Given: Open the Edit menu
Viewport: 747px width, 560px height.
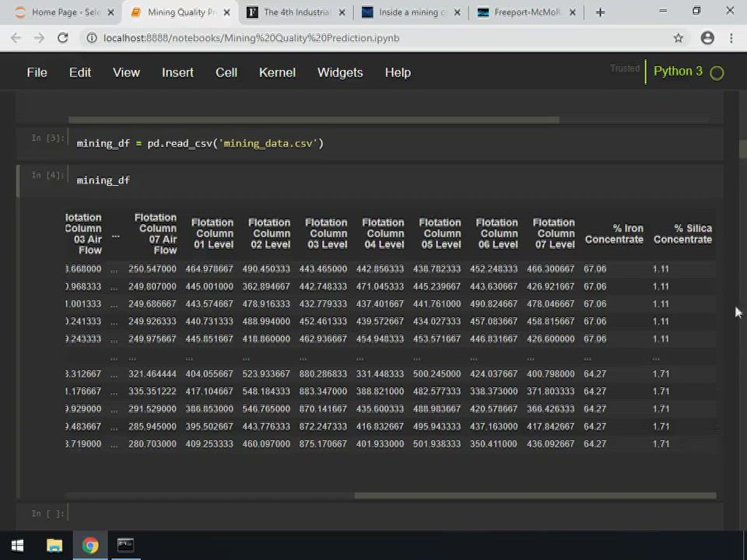Looking at the screenshot, I should click(x=80, y=72).
